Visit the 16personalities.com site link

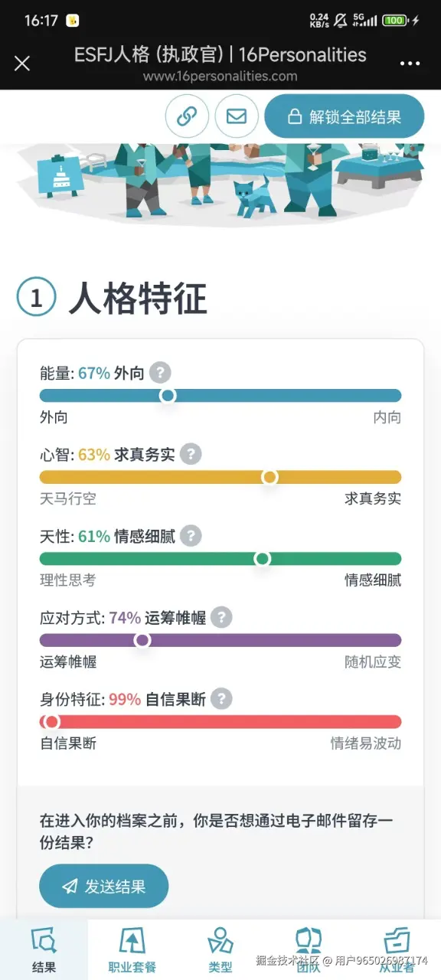pyautogui.click(x=220, y=76)
